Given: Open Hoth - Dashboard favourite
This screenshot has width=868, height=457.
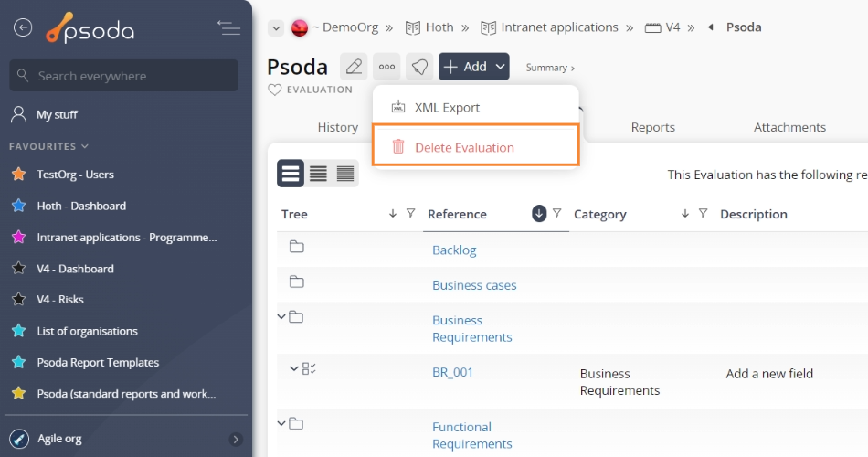Looking at the screenshot, I should [81, 206].
